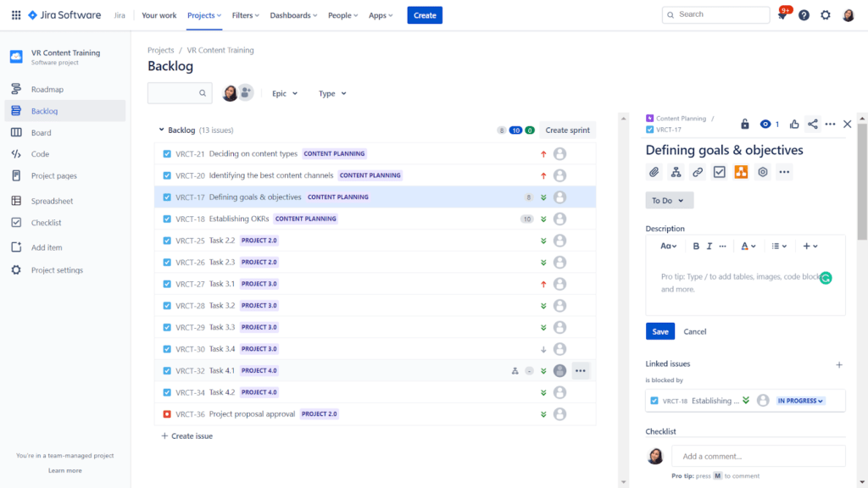Screen dimensions: 868x488
Task: Open the Epic filter dropdown
Action: click(x=285, y=93)
